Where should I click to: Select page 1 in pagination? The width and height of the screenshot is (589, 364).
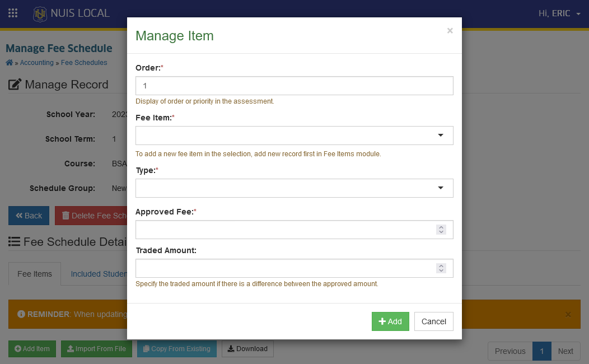pyautogui.click(x=541, y=351)
